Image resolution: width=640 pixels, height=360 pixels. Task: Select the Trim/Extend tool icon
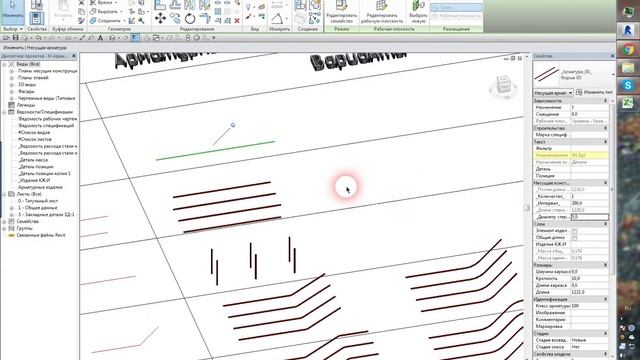[x=204, y=18]
